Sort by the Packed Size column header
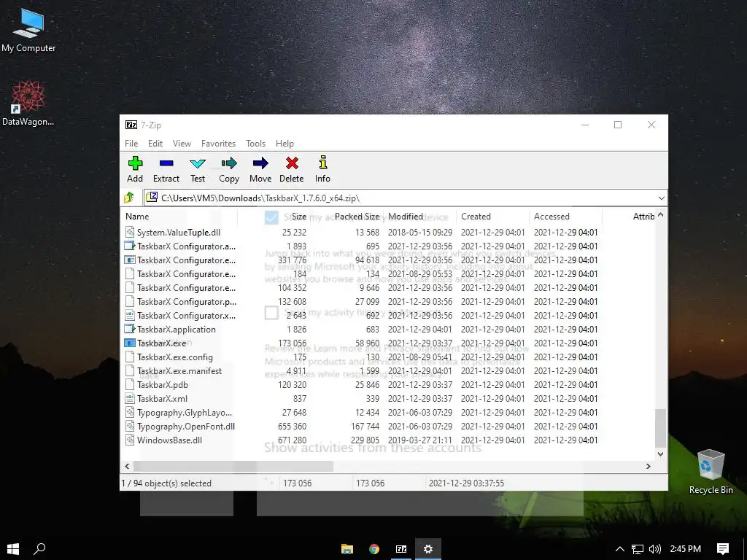Image resolution: width=747 pixels, height=560 pixels. click(x=347, y=216)
